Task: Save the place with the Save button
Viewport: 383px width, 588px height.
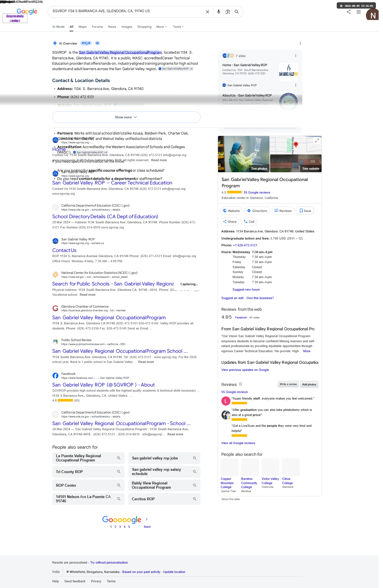Action: point(305,211)
